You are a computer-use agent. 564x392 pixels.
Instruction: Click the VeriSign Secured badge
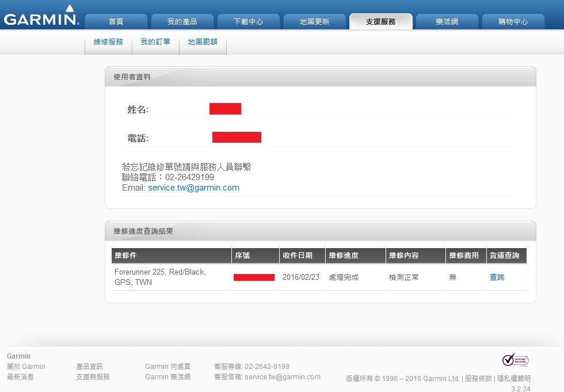[x=515, y=360]
